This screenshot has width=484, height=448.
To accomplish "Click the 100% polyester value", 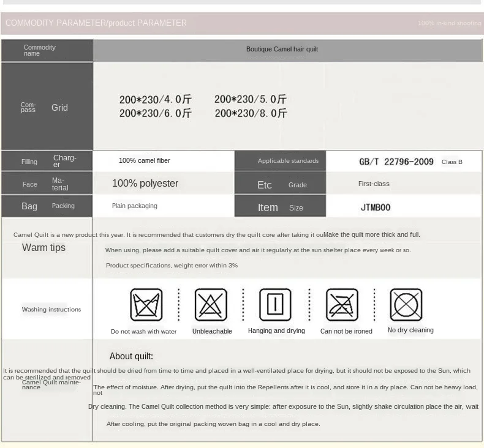I will click(145, 183).
